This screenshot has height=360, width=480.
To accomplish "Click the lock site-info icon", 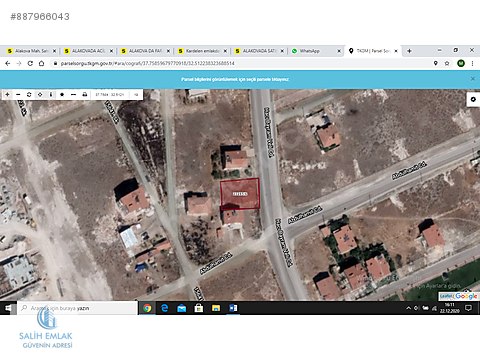I will 55,63.
